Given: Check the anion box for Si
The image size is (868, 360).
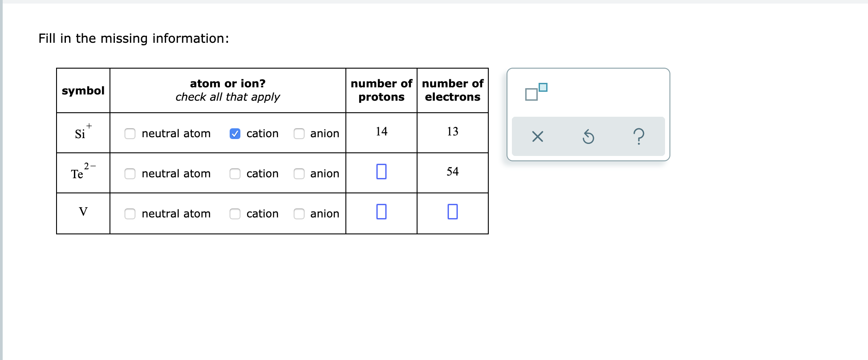Looking at the screenshot, I should click(x=299, y=133).
